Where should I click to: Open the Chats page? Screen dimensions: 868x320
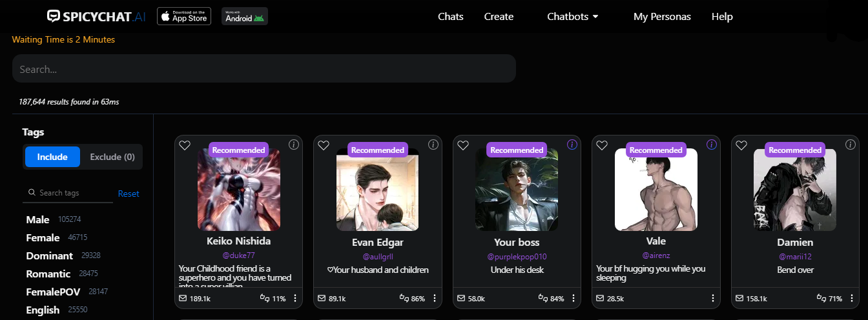pyautogui.click(x=450, y=17)
